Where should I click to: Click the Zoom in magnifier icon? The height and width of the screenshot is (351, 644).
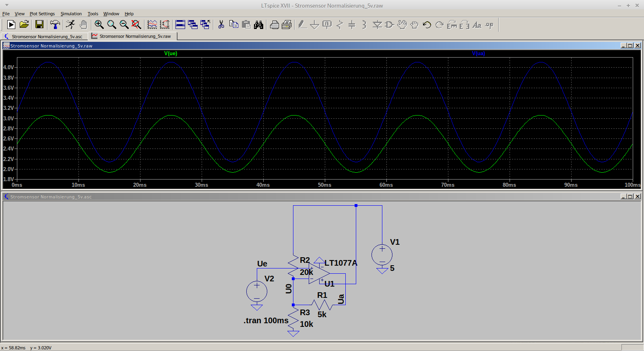[x=99, y=25]
